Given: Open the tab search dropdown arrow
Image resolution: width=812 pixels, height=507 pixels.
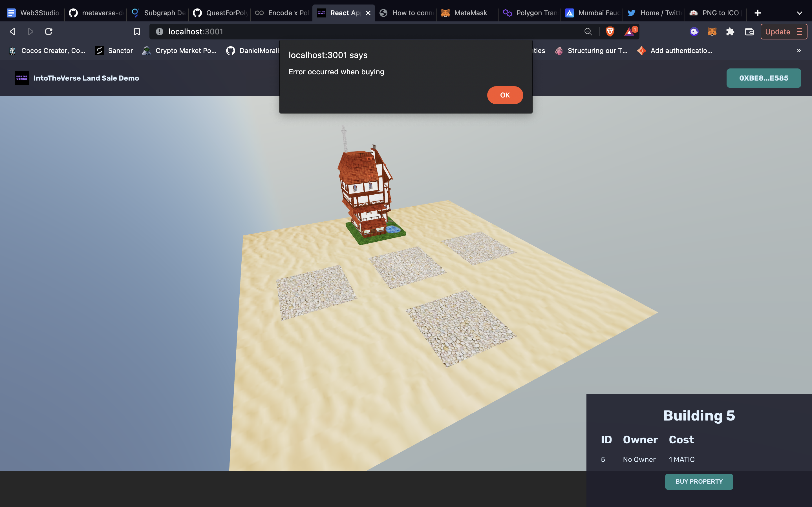Looking at the screenshot, I should tap(800, 13).
